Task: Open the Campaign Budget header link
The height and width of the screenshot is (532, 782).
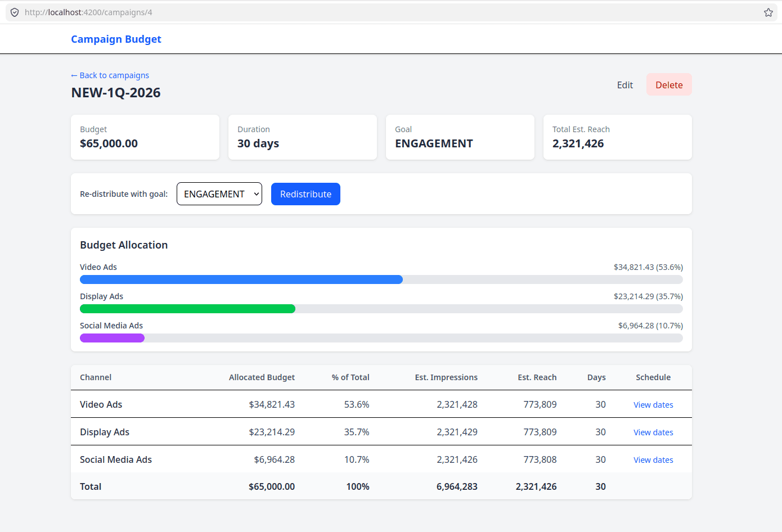Action: [116, 39]
